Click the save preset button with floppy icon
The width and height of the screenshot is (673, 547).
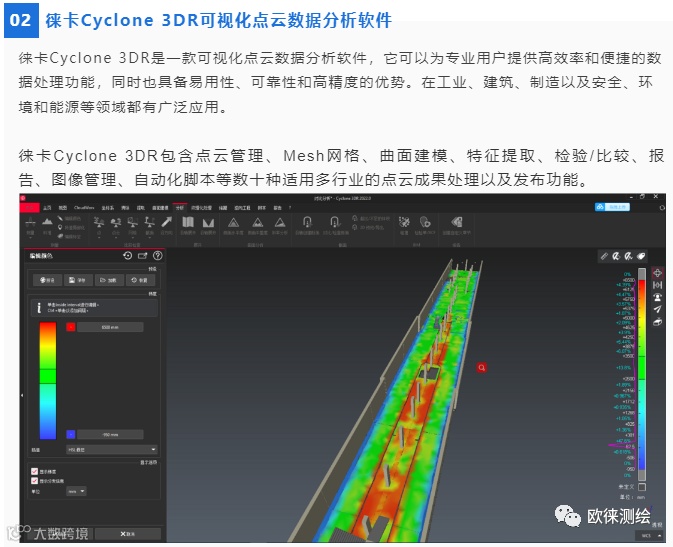pos(78,280)
